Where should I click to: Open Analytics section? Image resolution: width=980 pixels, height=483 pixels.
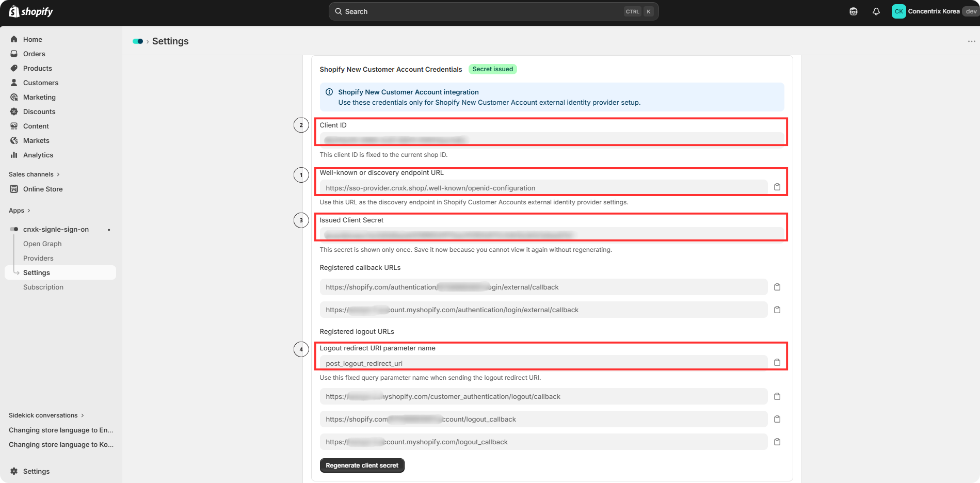click(38, 155)
